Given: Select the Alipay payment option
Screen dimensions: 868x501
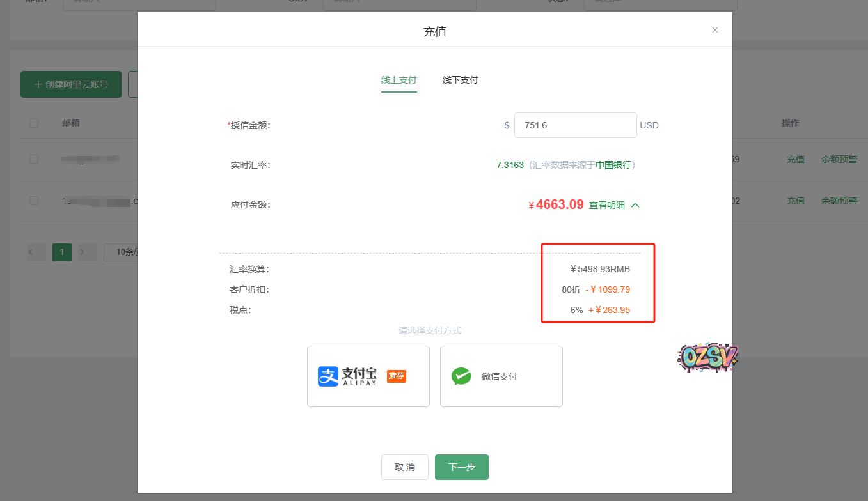Looking at the screenshot, I should tap(368, 376).
